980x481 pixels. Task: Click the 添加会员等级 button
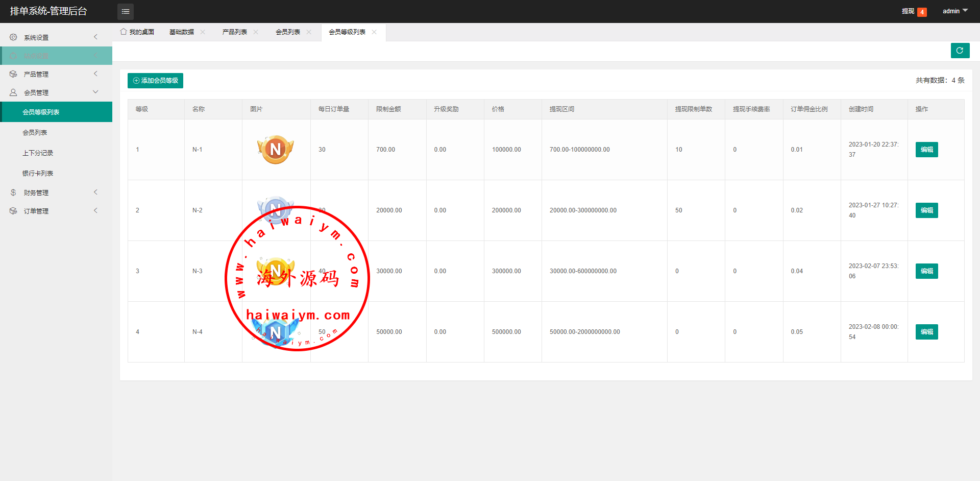(x=155, y=81)
